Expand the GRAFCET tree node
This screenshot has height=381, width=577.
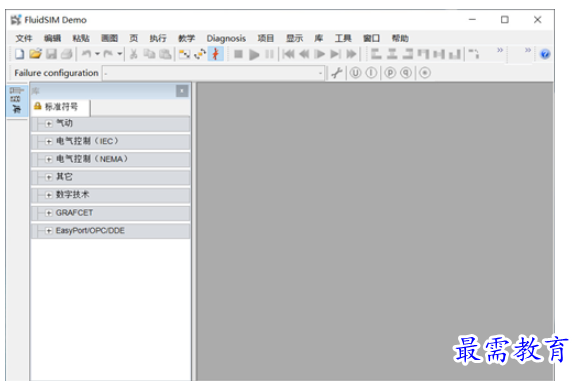(49, 213)
